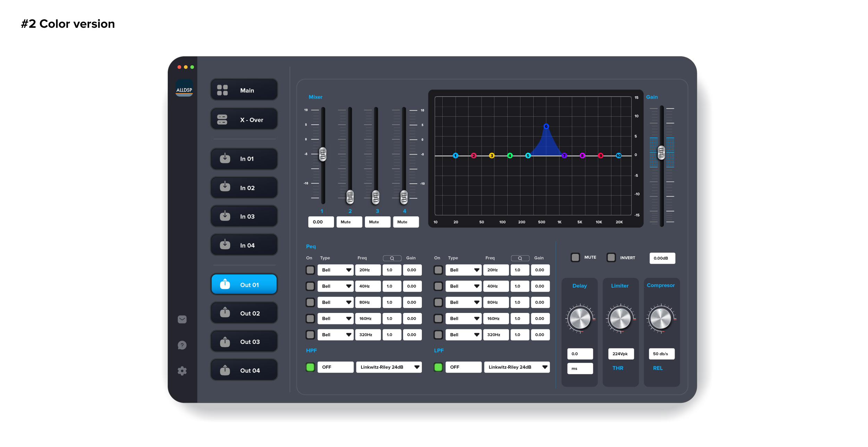Click the Main grid icon
The image size is (868, 447).
[222, 90]
